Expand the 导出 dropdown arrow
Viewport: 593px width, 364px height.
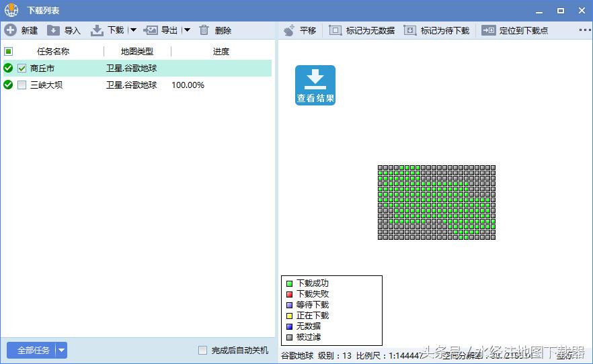pyautogui.click(x=187, y=30)
